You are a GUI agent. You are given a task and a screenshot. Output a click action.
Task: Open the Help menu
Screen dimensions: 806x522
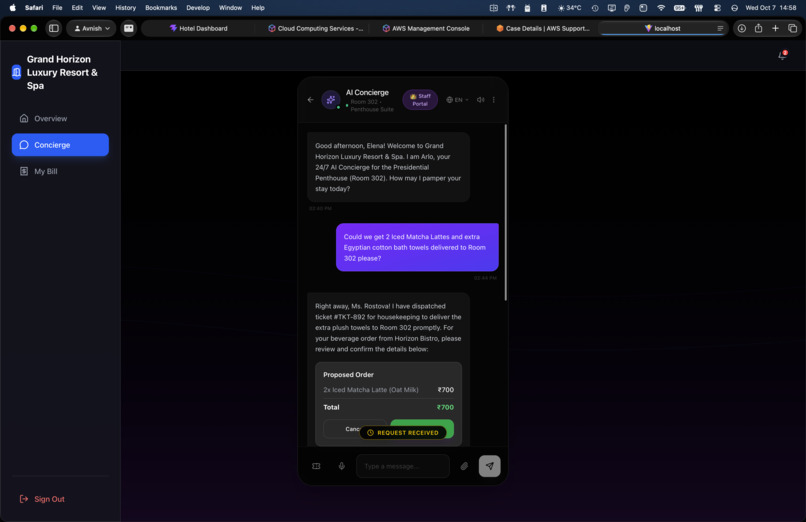tap(258, 8)
